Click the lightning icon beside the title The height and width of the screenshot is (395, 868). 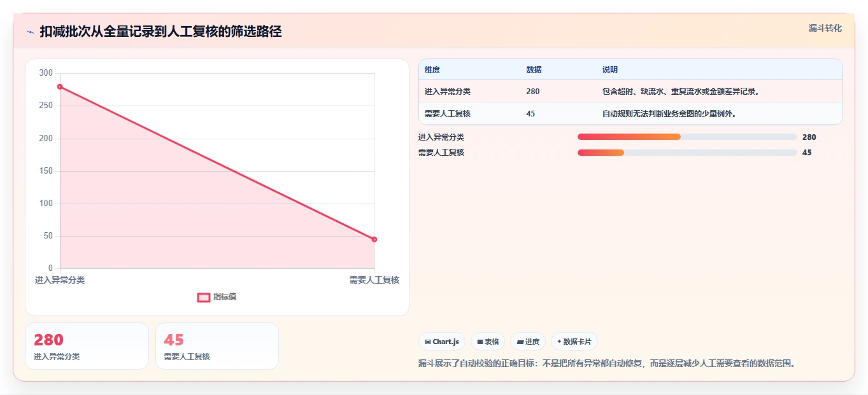click(x=30, y=32)
